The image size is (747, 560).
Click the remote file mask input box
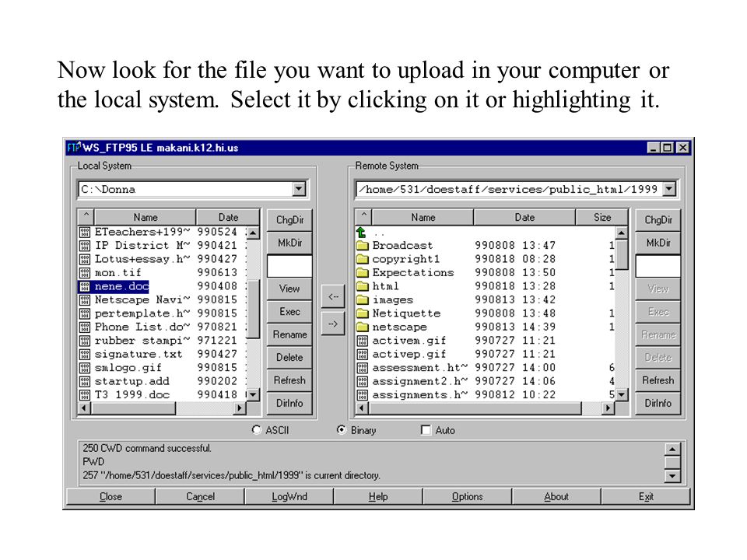658,266
